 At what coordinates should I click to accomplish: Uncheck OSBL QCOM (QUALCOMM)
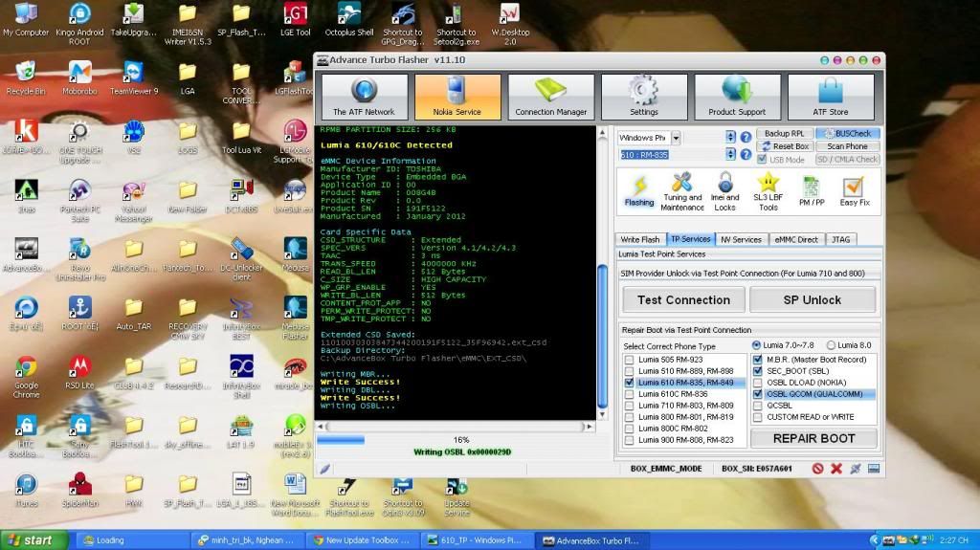[x=758, y=394]
